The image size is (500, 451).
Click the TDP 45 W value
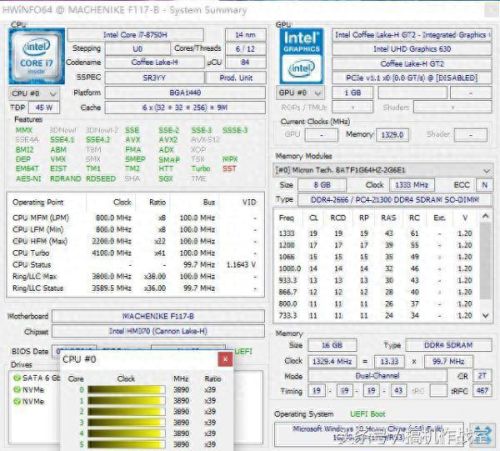44,108
